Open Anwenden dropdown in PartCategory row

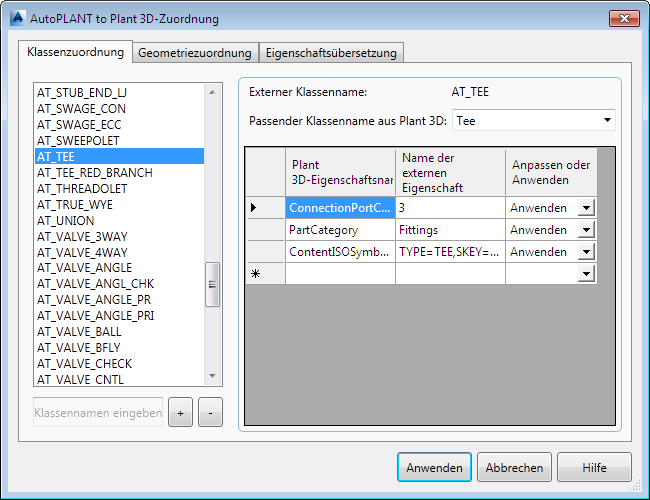pos(587,230)
